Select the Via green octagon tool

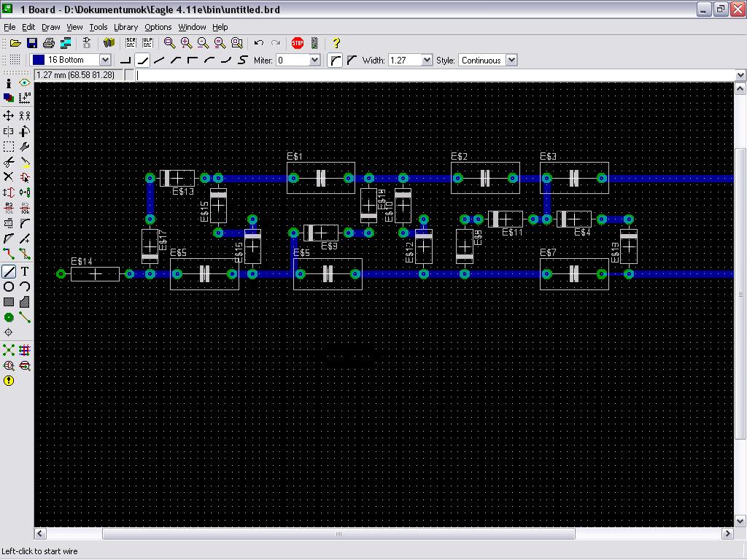click(9, 317)
